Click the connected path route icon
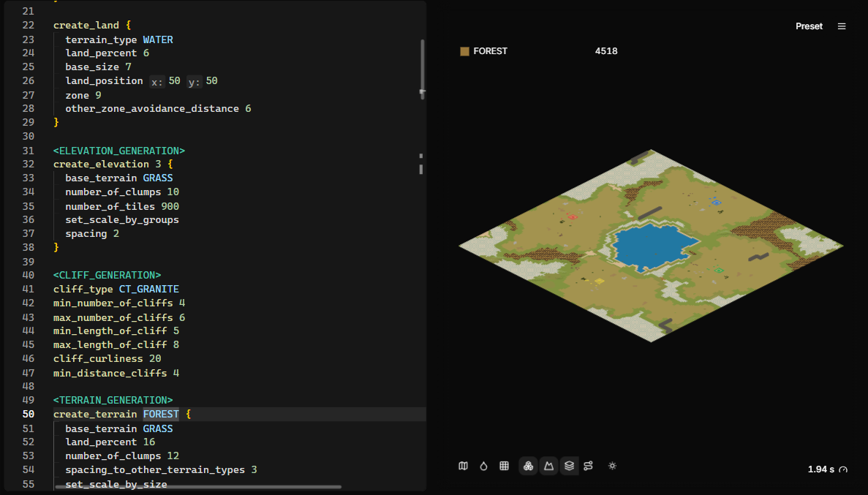The height and width of the screenshot is (495, 868). pyautogui.click(x=589, y=466)
